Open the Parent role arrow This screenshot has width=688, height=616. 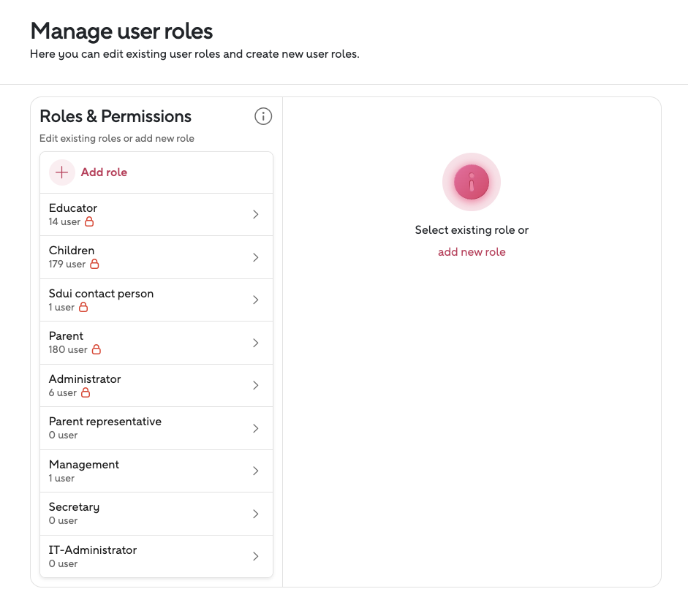pos(255,343)
